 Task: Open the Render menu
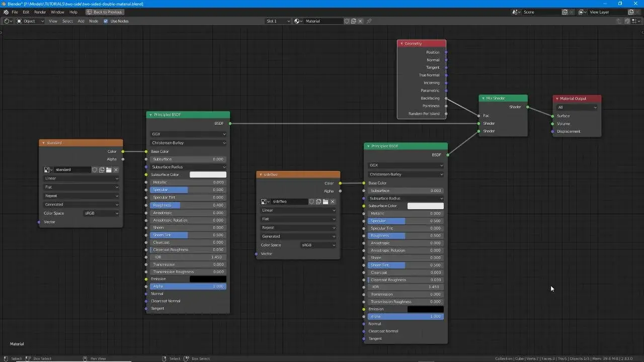click(40, 12)
